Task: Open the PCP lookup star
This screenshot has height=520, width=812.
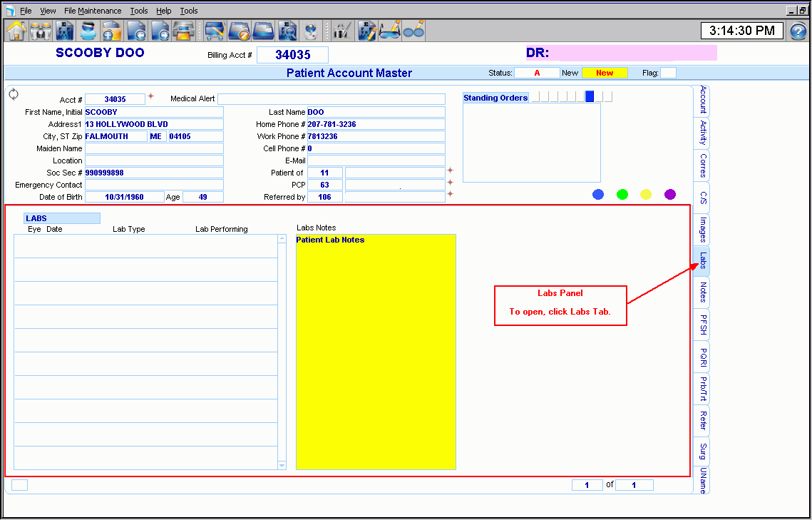Action: [450, 183]
